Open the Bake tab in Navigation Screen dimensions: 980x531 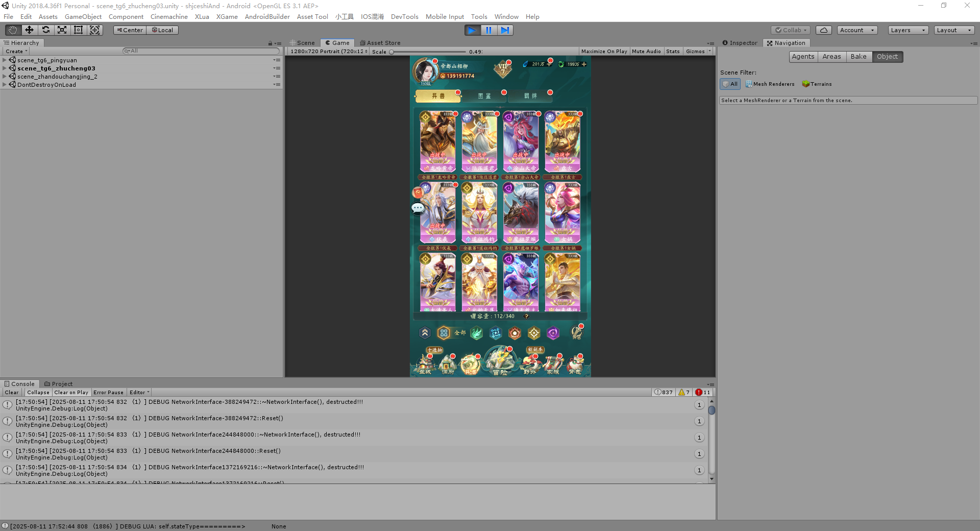click(859, 57)
